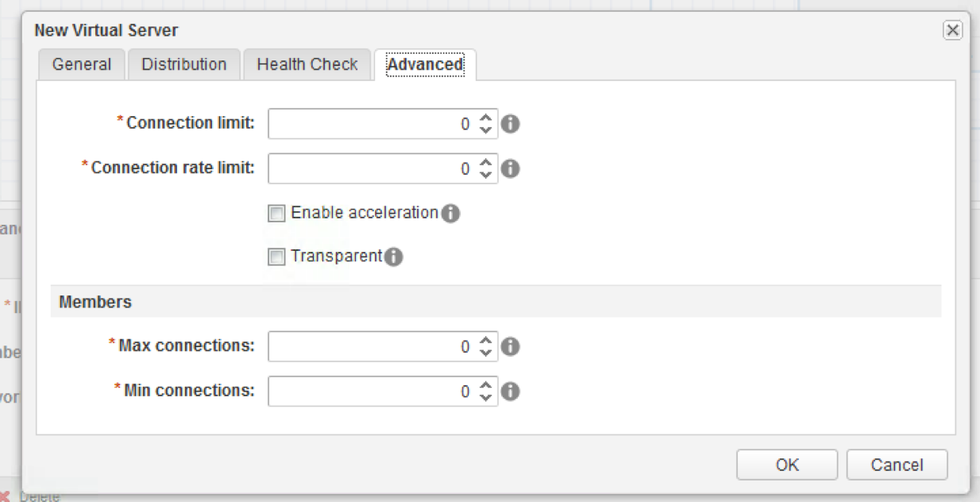Focus the Connection limit input field
980x502 pixels.
373,124
